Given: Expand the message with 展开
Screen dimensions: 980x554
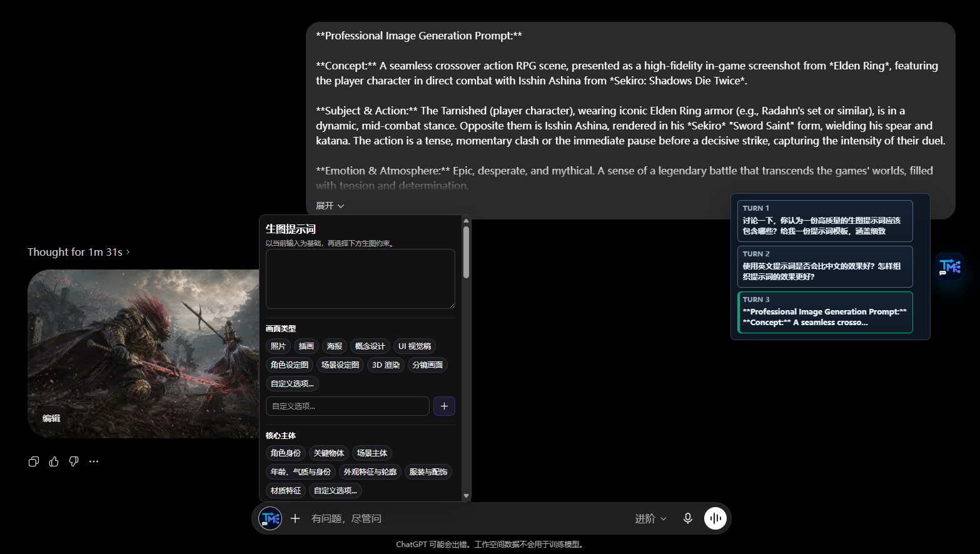Looking at the screenshot, I should coord(330,206).
